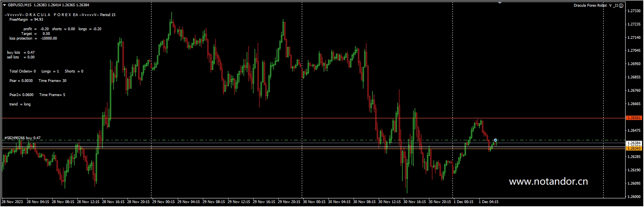Click the 29 Nov 00:15 time axis label
The image size is (644, 207).
coord(164,202)
